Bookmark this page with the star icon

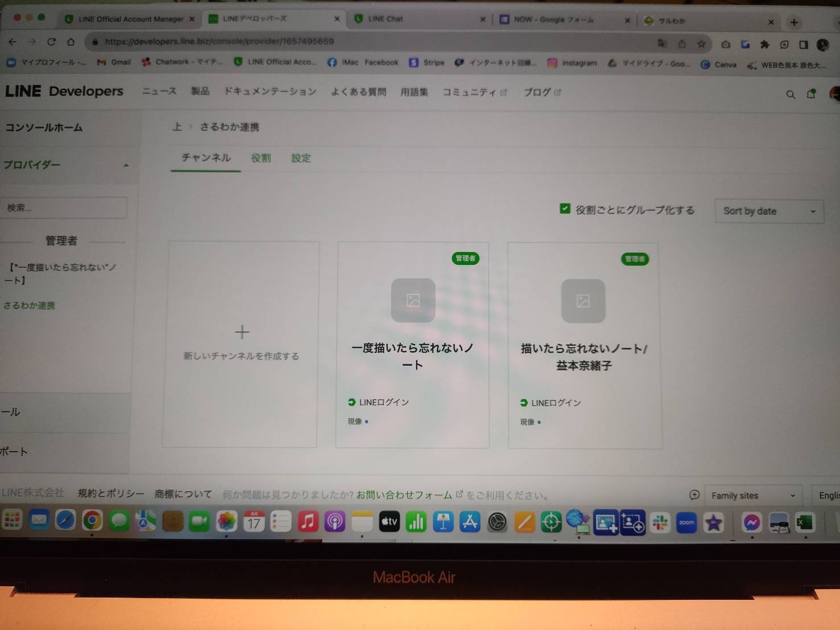[x=701, y=44]
